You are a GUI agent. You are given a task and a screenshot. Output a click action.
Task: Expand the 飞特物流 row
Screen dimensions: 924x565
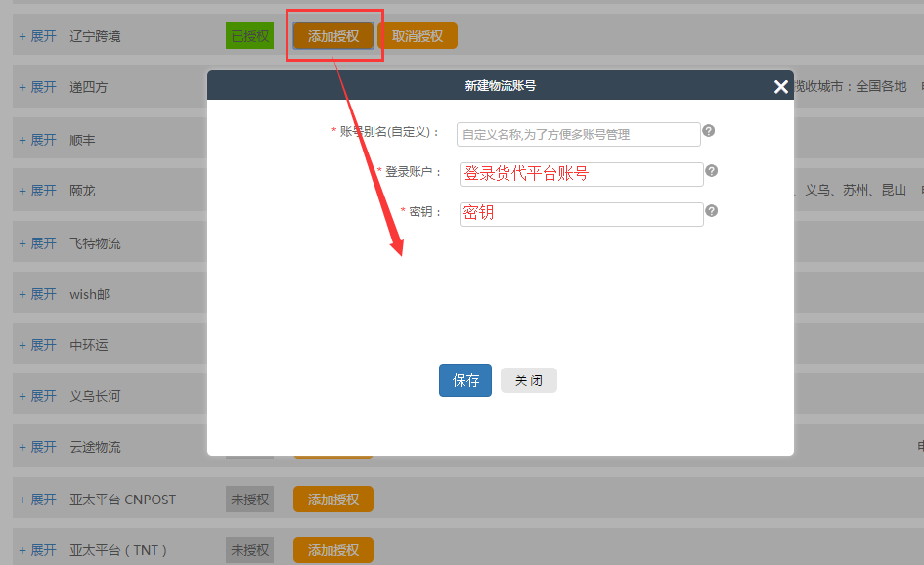38,243
